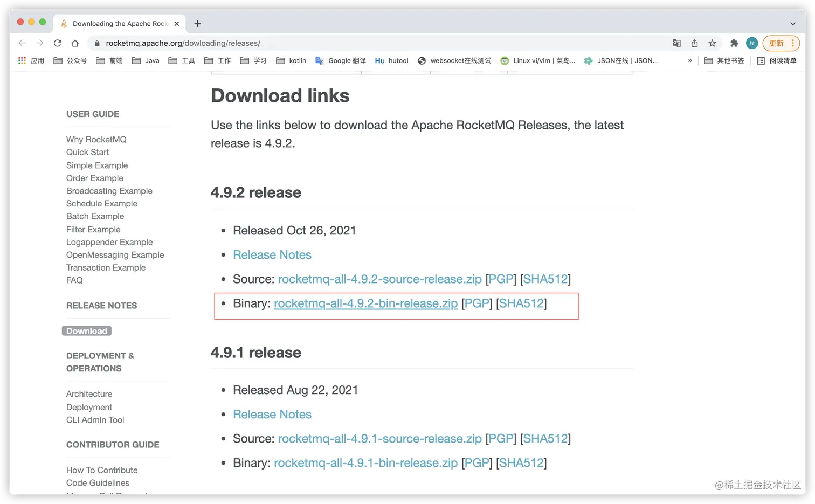The height and width of the screenshot is (504, 815).
Task: Open Logappender Example in sidebar
Action: [109, 243]
